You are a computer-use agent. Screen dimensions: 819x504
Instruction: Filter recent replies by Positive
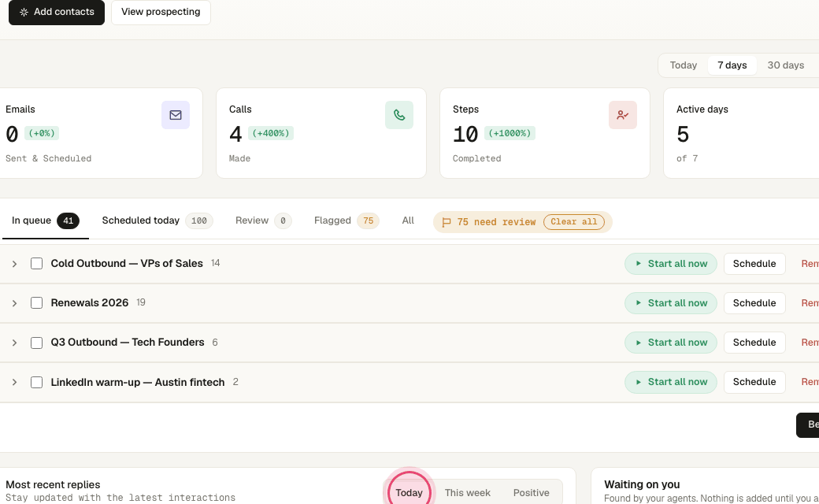click(x=532, y=492)
